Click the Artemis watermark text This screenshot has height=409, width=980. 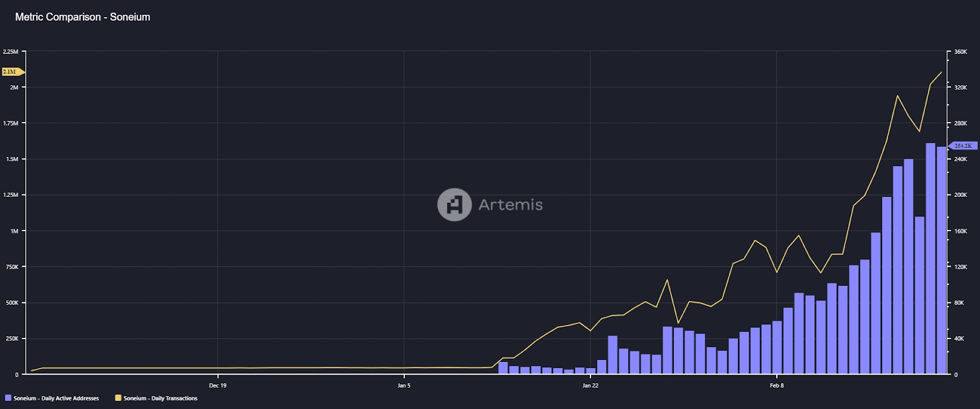(x=510, y=205)
